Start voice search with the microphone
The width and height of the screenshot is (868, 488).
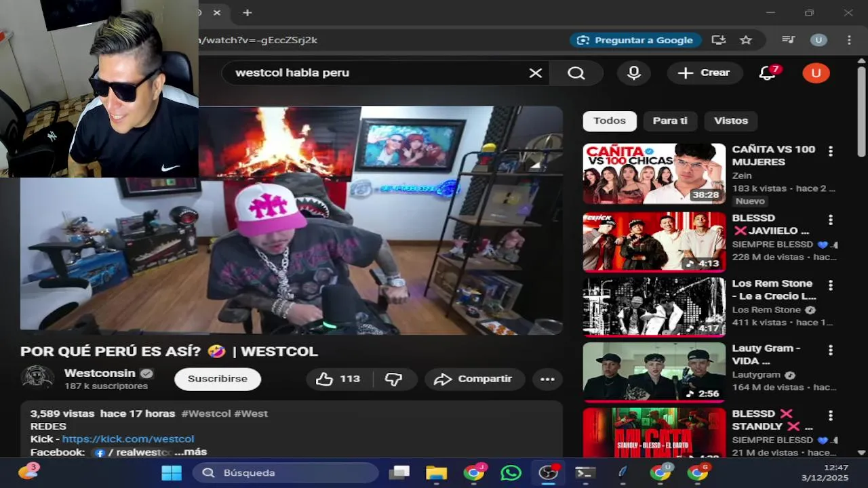coord(634,73)
